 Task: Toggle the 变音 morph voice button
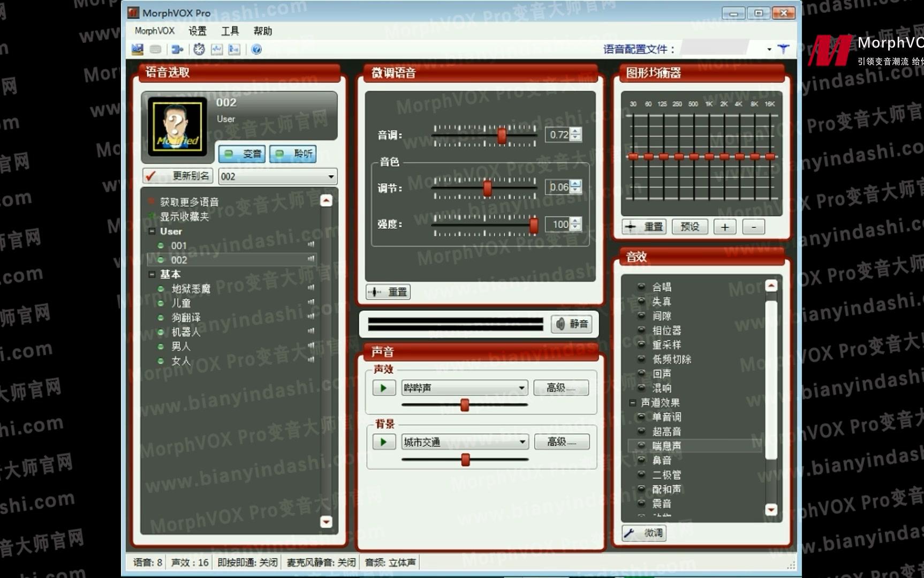242,154
